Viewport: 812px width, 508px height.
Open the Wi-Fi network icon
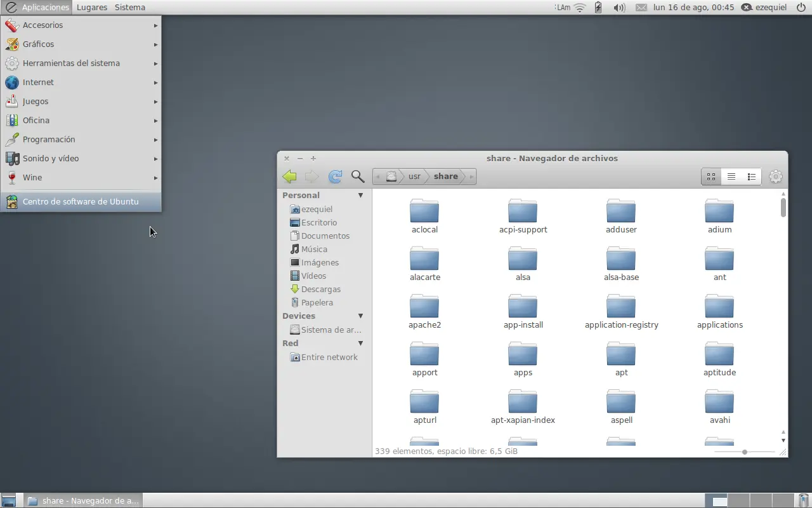[579, 7]
